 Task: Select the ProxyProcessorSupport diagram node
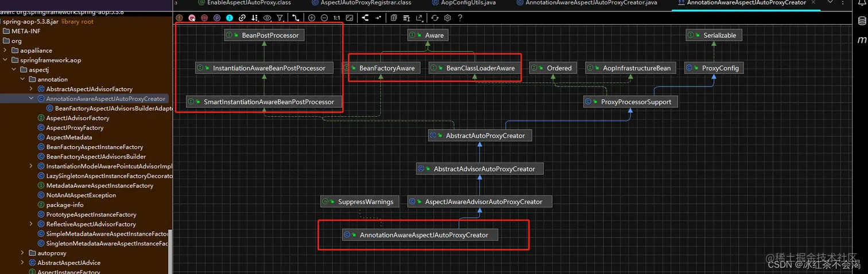tap(631, 102)
